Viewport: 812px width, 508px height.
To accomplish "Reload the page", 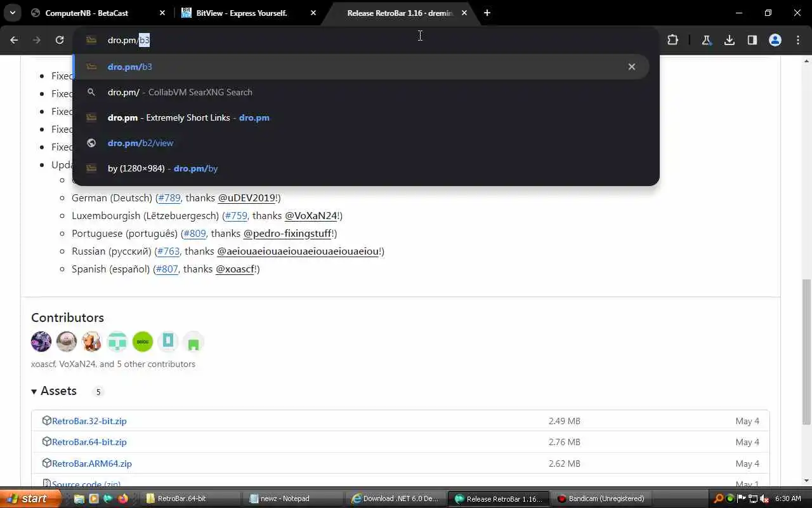I will 60,40.
